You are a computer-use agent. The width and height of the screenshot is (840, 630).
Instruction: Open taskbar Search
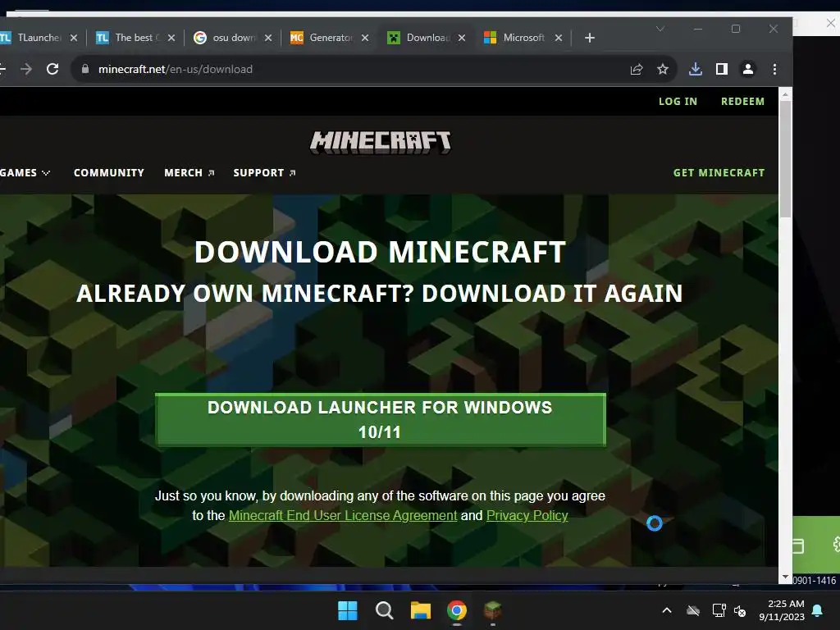pos(384,610)
